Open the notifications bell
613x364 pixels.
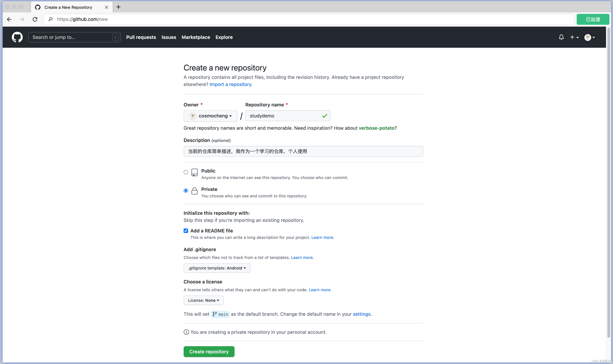[x=561, y=37]
